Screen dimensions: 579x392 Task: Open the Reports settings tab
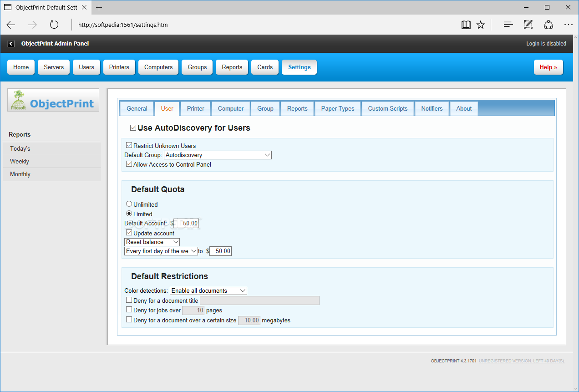[x=297, y=108]
